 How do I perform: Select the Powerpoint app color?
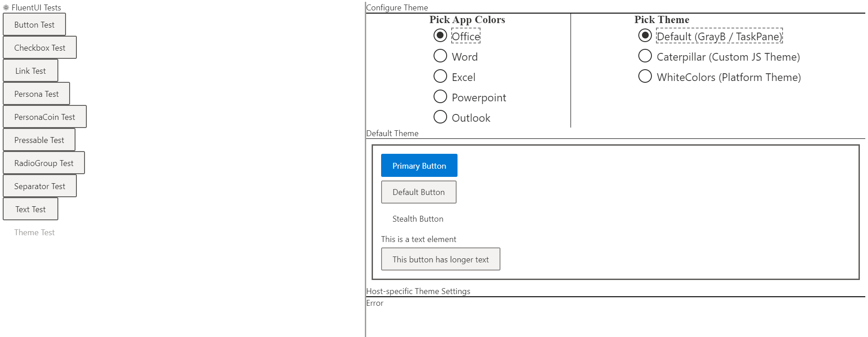pyautogui.click(x=440, y=96)
